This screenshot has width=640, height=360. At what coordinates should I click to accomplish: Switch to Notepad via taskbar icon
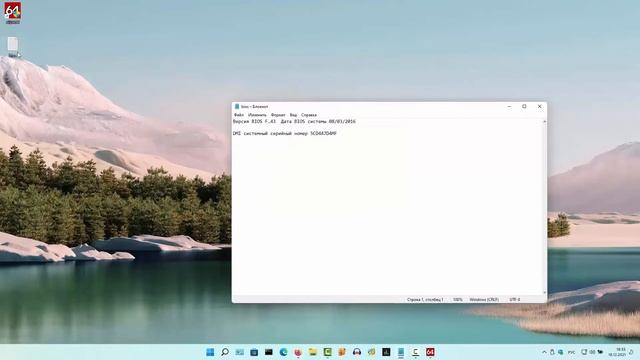pyautogui.click(x=401, y=352)
